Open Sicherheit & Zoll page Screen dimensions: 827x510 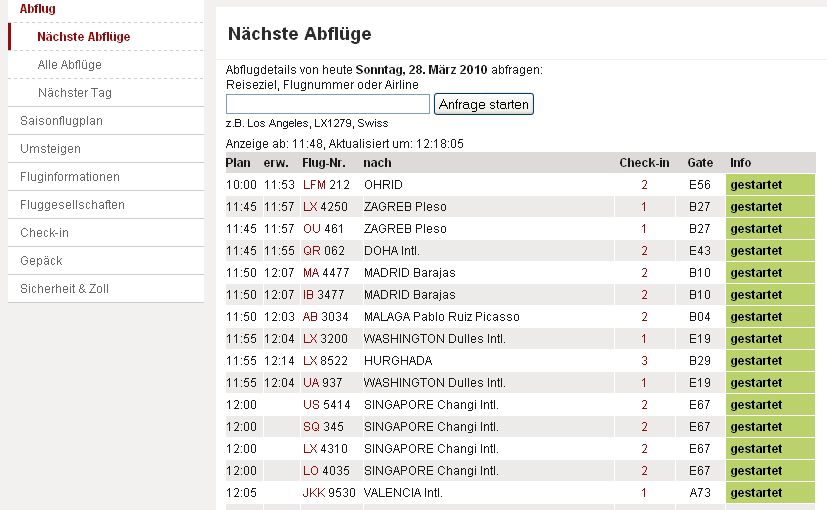tap(64, 289)
